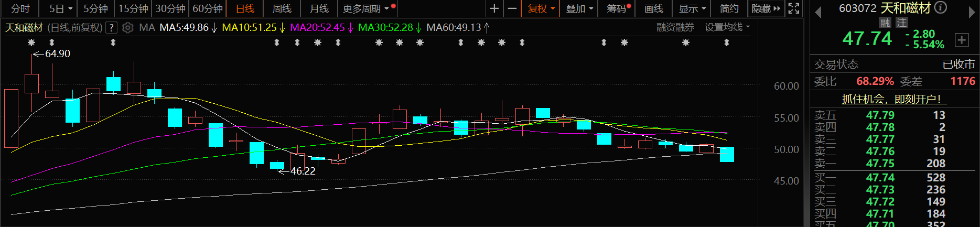Go to next stock with right arrow
This screenshot has width=980, height=227.
pyautogui.click(x=971, y=12)
